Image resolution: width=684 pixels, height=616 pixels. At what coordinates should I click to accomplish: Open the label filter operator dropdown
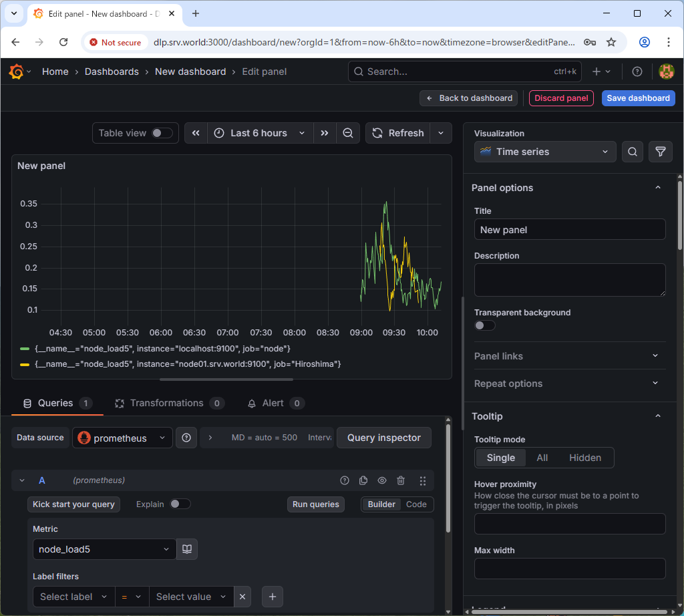click(x=132, y=597)
